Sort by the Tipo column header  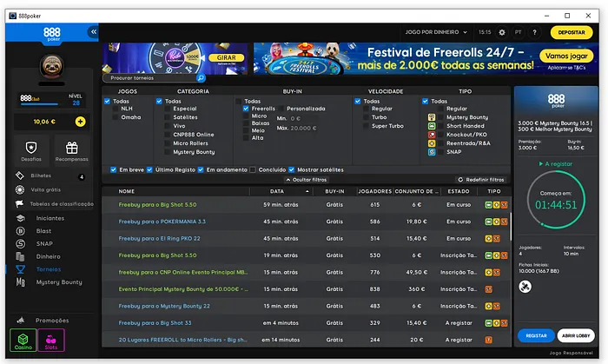[x=494, y=191]
